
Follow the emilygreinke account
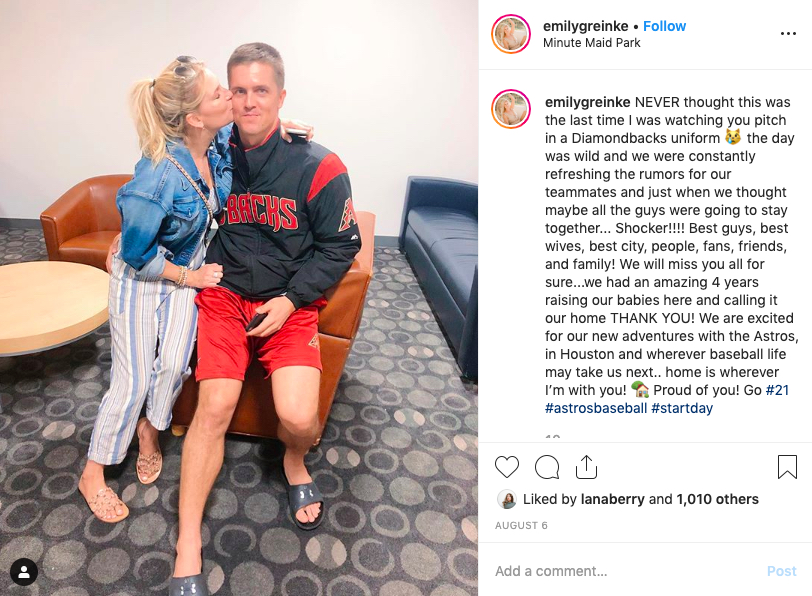click(x=664, y=26)
